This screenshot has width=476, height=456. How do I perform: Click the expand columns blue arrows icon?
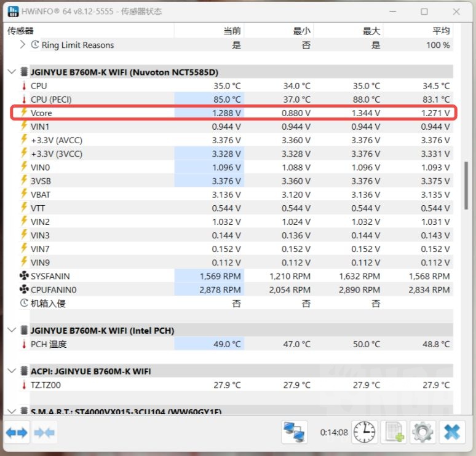[17, 433]
